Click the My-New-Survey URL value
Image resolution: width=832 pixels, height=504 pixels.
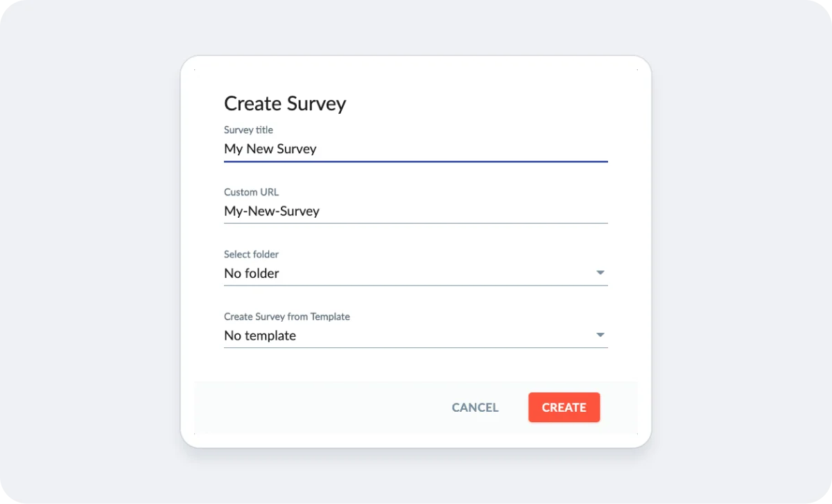click(x=271, y=211)
